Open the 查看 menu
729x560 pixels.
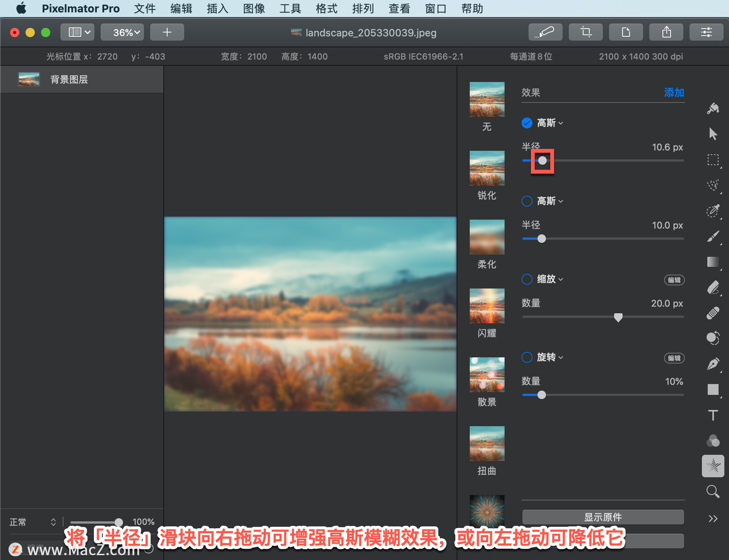click(399, 9)
